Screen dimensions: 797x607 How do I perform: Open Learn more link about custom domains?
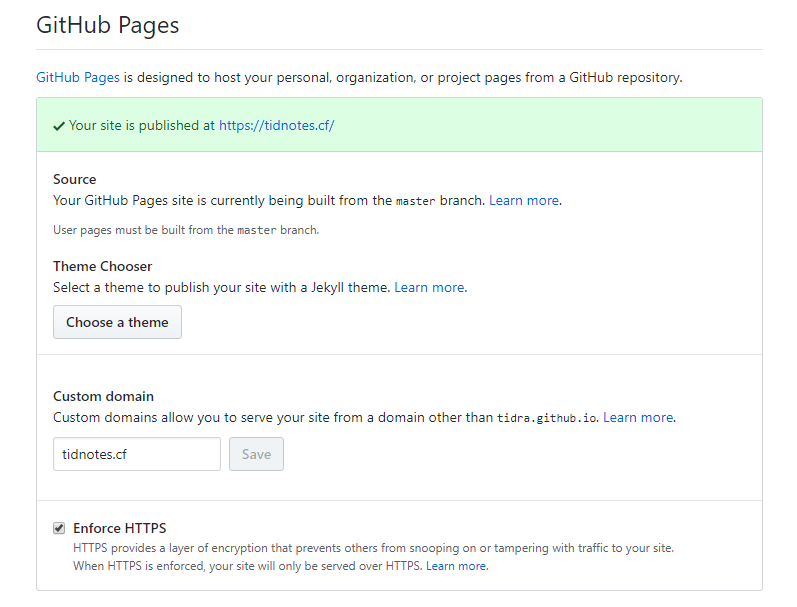[638, 417]
